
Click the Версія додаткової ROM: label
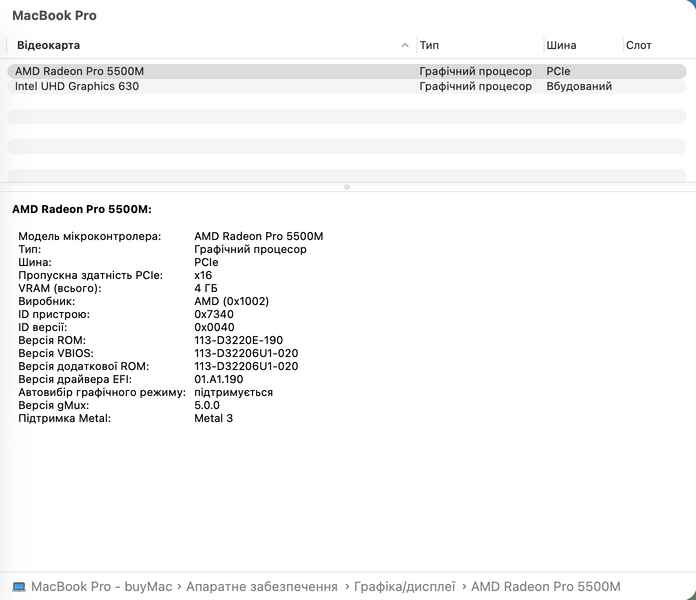[83, 366]
